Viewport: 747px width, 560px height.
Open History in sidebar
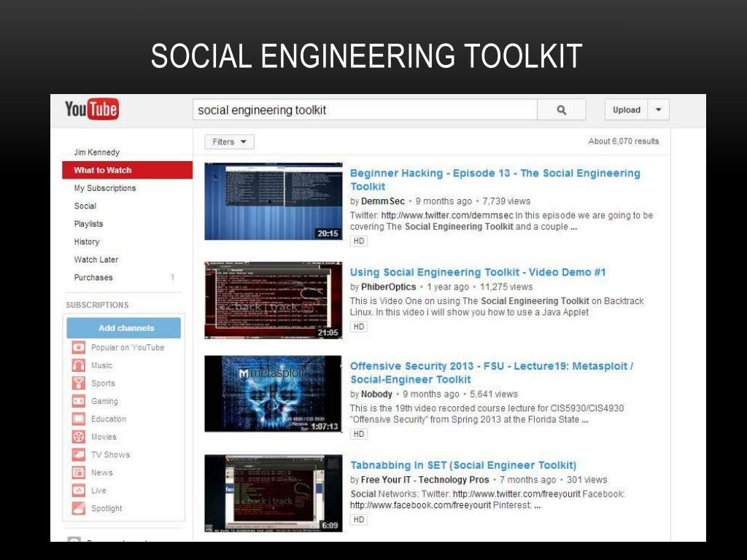[87, 241]
